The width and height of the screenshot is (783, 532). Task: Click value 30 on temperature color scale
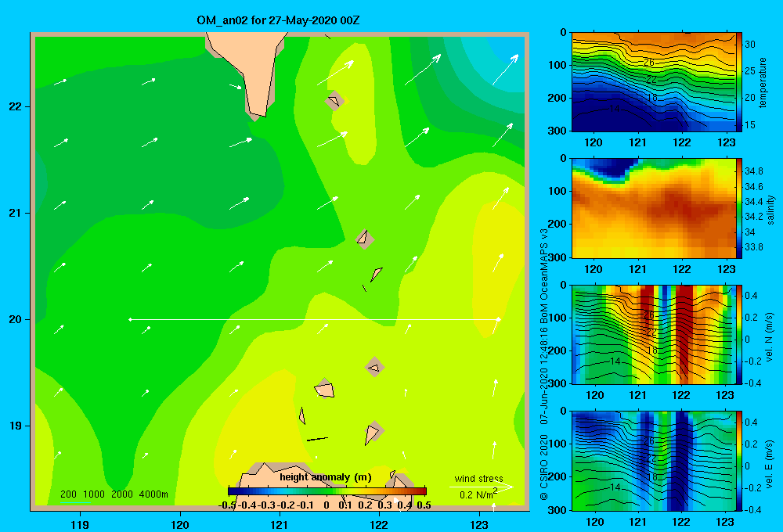pos(750,45)
